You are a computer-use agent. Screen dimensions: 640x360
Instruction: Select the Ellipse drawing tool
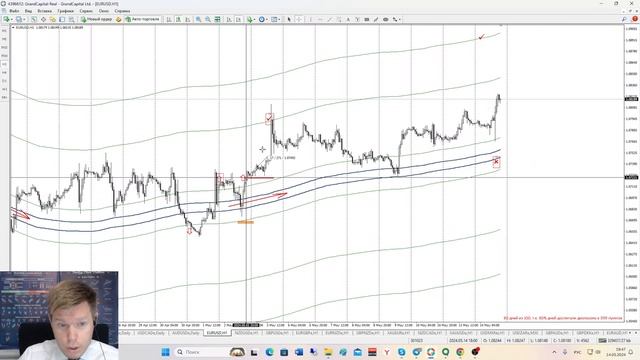pyautogui.click(x=386, y=19)
